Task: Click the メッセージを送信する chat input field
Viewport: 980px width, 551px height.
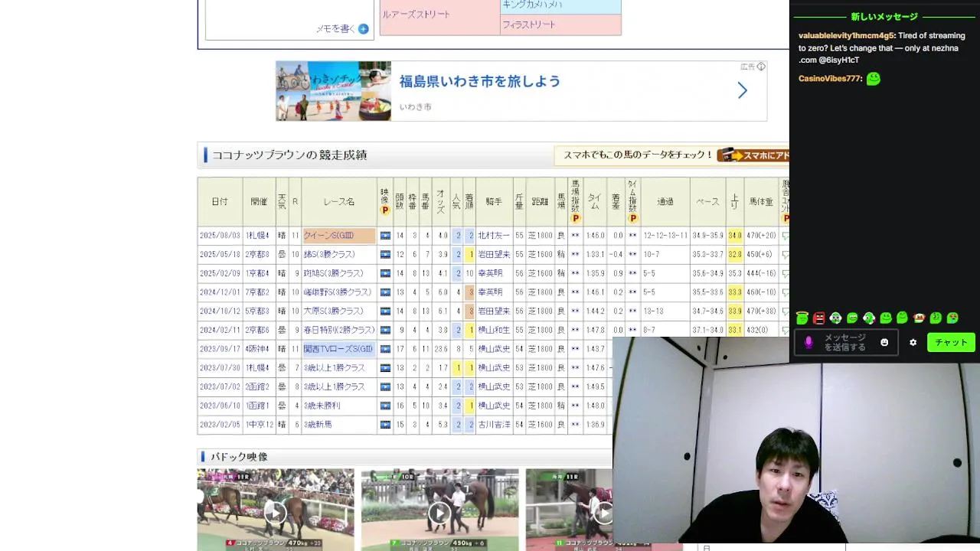Action: (x=846, y=342)
